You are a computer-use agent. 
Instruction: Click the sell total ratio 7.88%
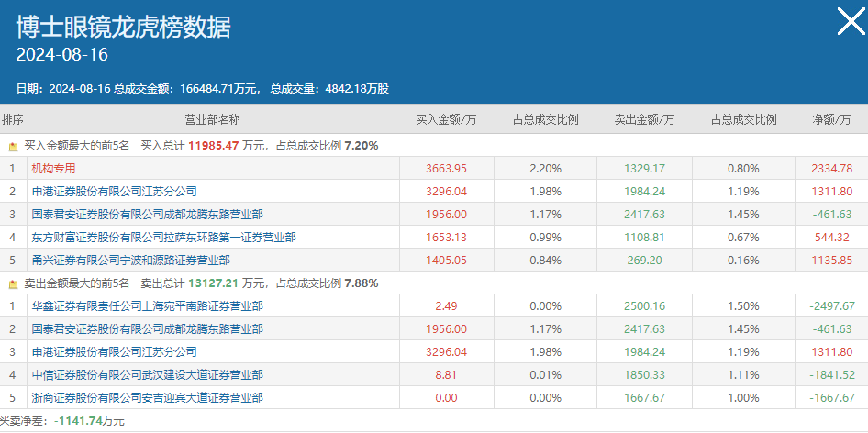click(362, 283)
